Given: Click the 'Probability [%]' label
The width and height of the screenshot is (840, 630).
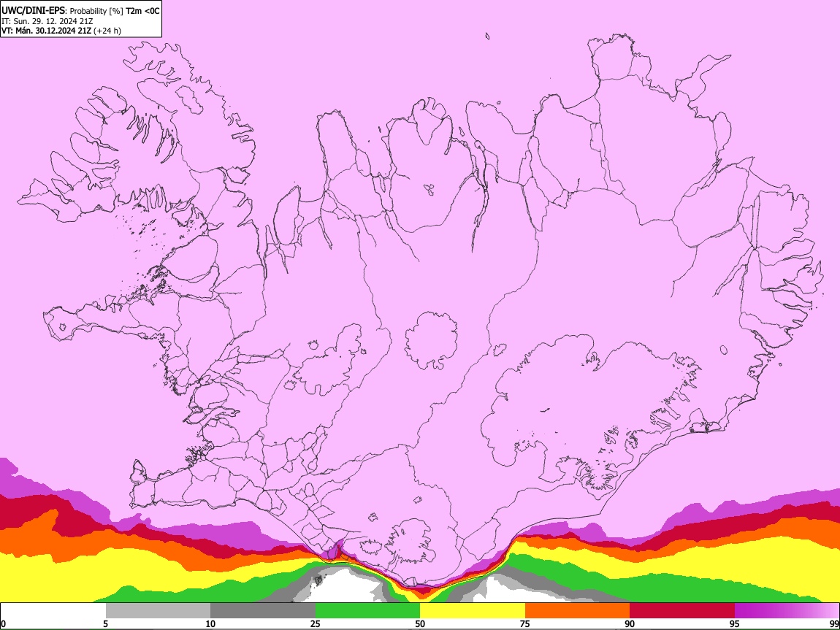Looking at the screenshot, I should click(96, 11).
